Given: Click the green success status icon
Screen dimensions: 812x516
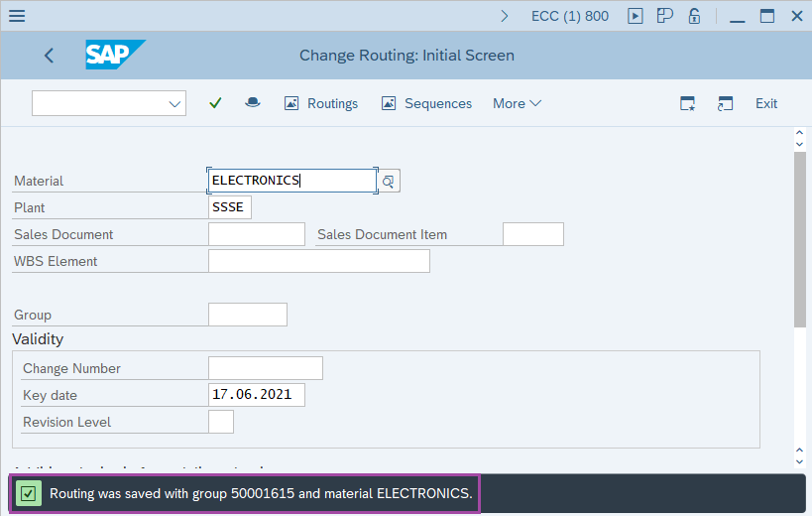Looking at the screenshot, I should click(x=28, y=493).
